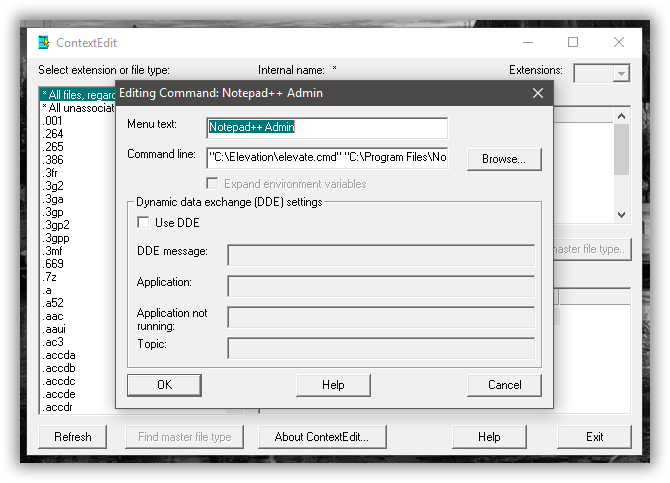Click partially hidden master file type button
The image size is (670, 483).
pyautogui.click(x=592, y=249)
